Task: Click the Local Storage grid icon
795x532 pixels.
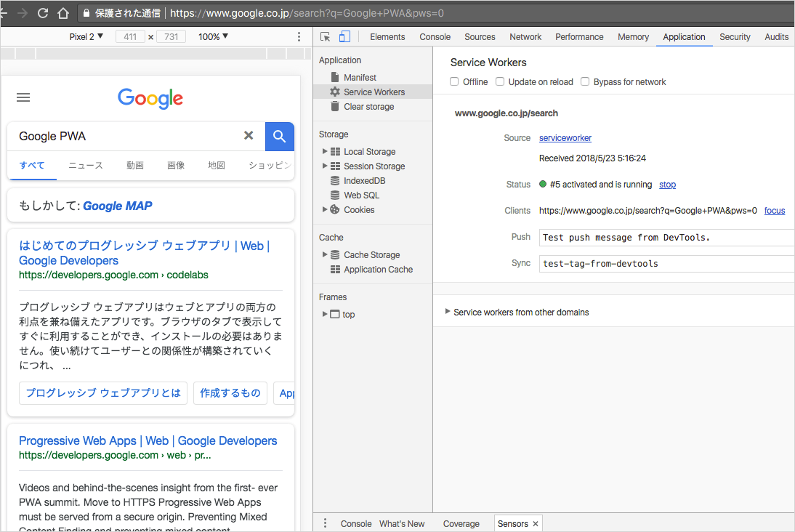Action: 335,152
